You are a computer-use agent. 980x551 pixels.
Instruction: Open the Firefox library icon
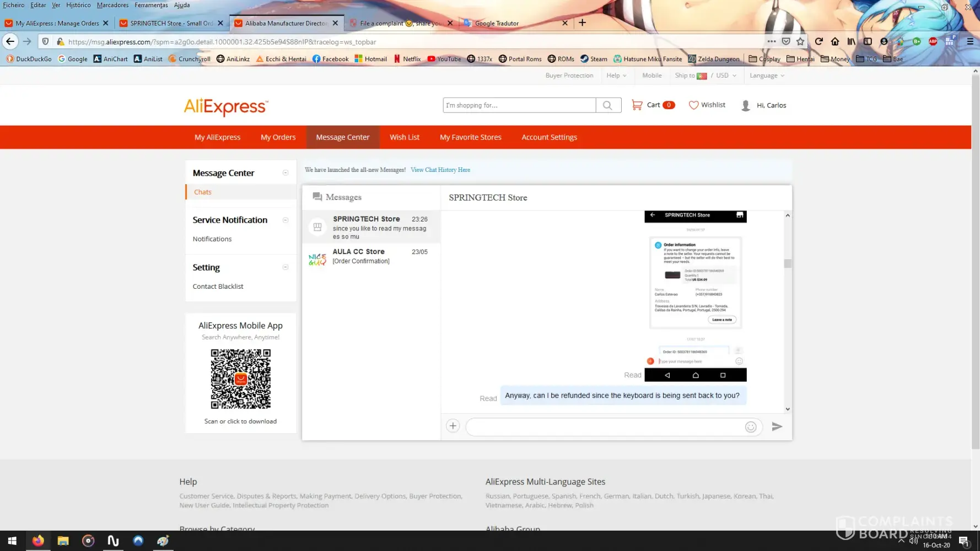852,41
